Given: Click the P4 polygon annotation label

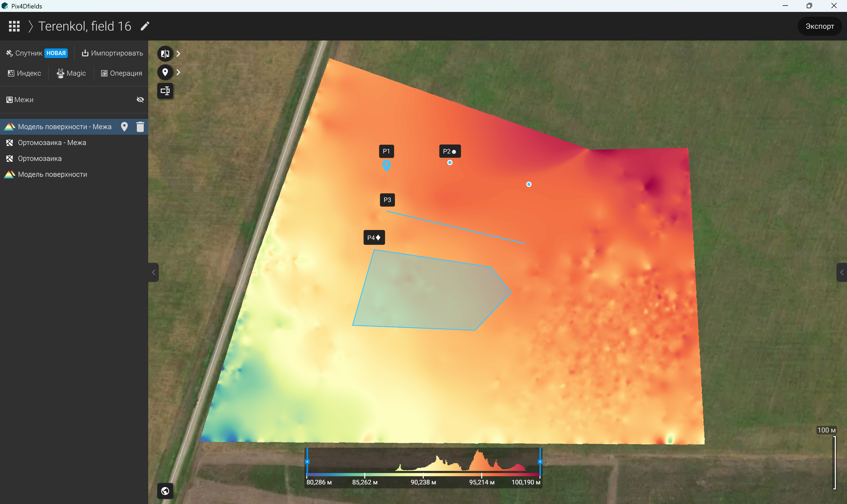Looking at the screenshot, I should (374, 238).
